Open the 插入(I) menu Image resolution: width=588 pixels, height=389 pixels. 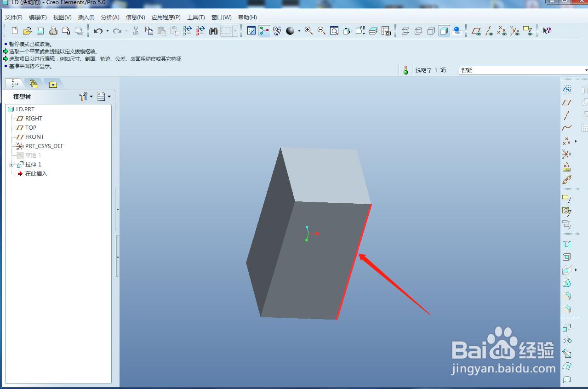click(x=86, y=17)
